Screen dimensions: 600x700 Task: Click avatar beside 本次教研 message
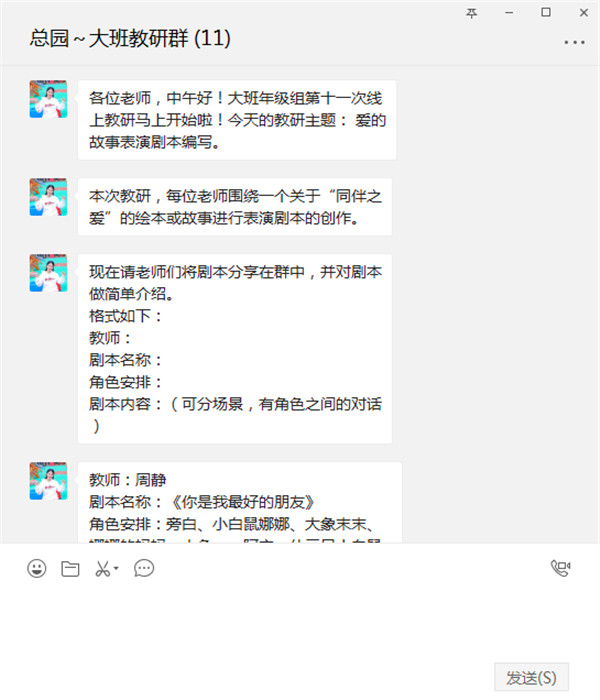click(x=48, y=197)
